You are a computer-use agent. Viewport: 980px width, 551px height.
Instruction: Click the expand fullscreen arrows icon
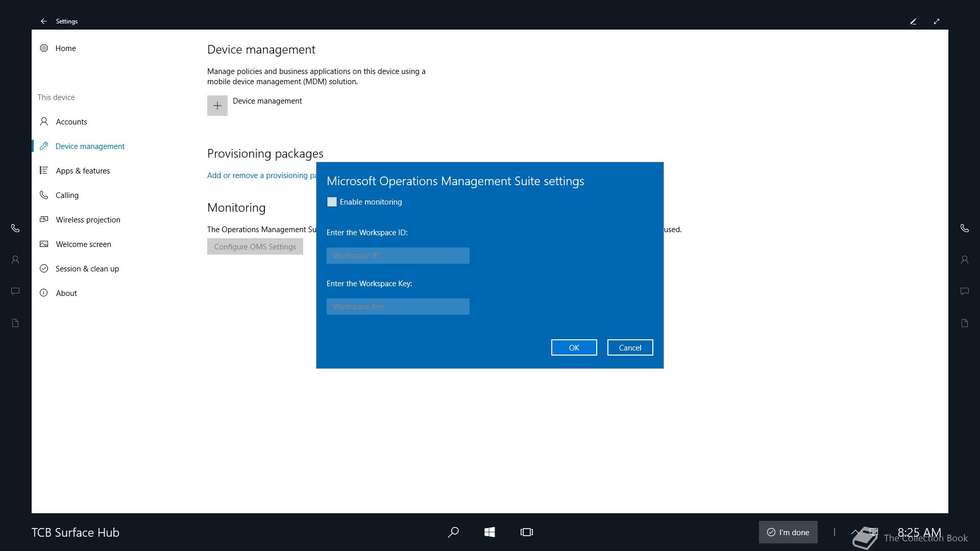pyautogui.click(x=937, y=21)
